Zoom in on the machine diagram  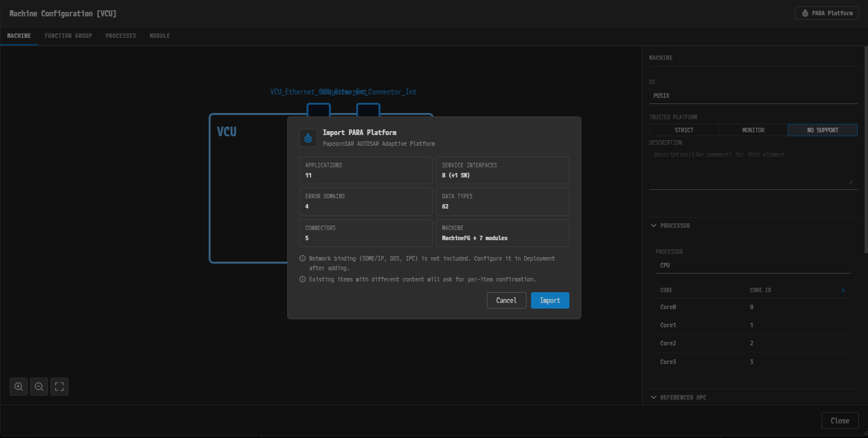click(19, 387)
